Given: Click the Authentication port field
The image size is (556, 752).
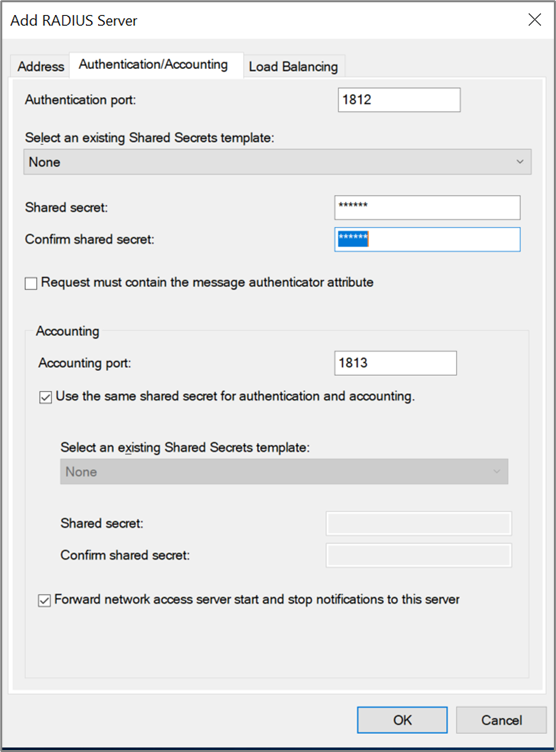Looking at the screenshot, I should click(x=399, y=100).
